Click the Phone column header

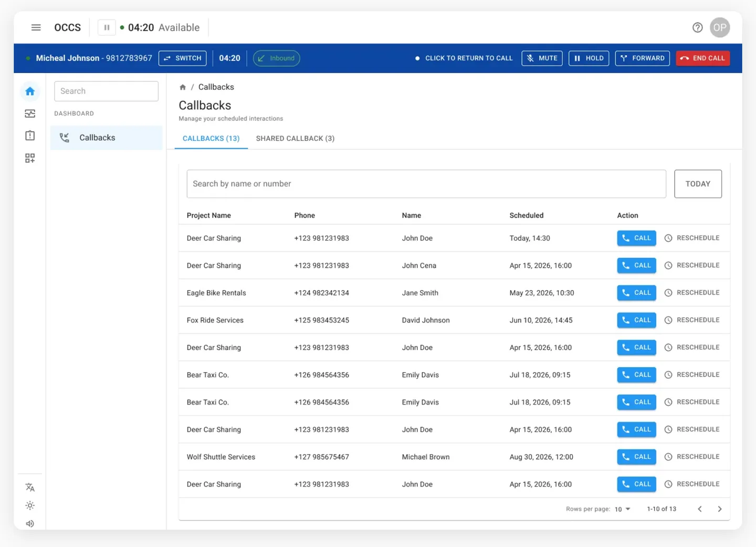click(x=304, y=215)
